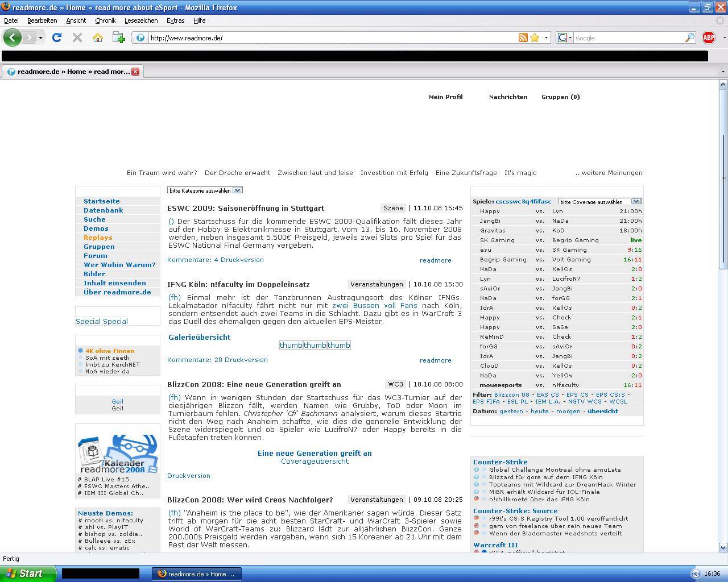728x582 pixels.
Task: Show matches for morgen
Action: point(568,411)
